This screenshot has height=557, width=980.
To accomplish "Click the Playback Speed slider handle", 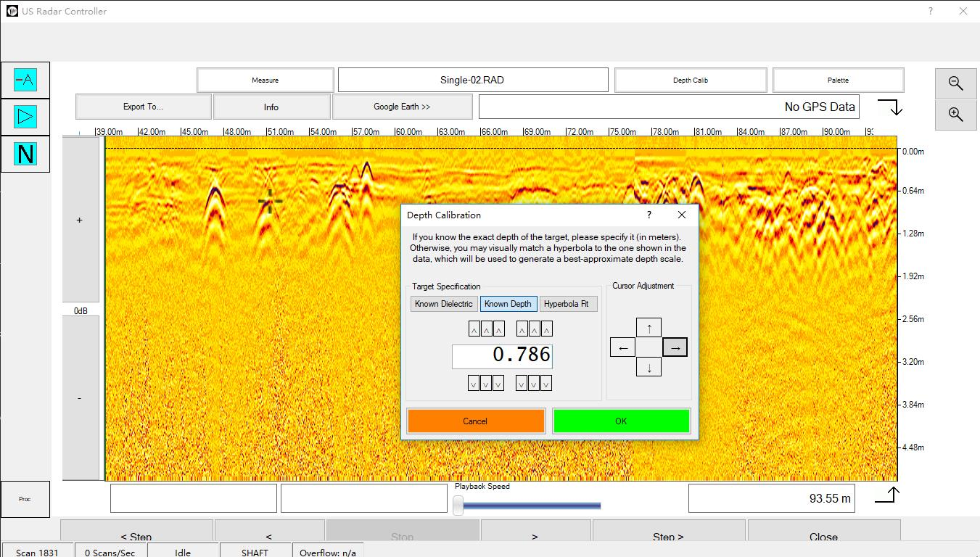I will 458,506.
